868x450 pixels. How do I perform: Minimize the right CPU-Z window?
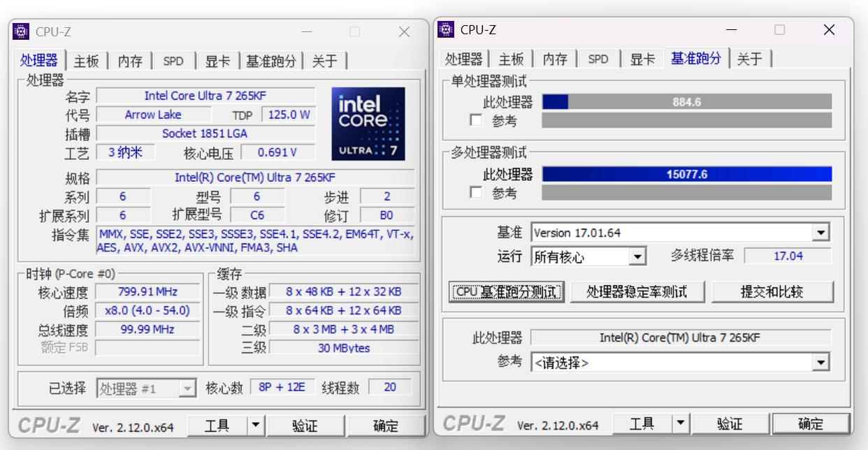coord(732,30)
